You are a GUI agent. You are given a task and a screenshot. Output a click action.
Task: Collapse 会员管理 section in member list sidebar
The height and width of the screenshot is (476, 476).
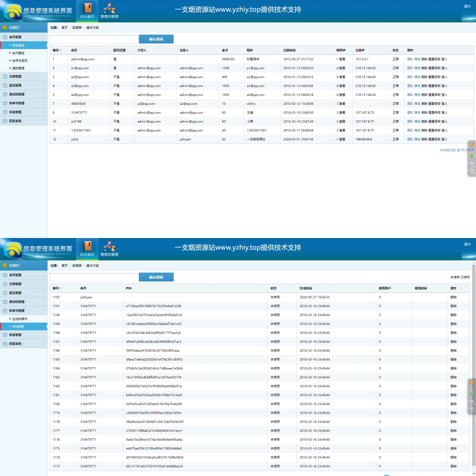pos(24,37)
